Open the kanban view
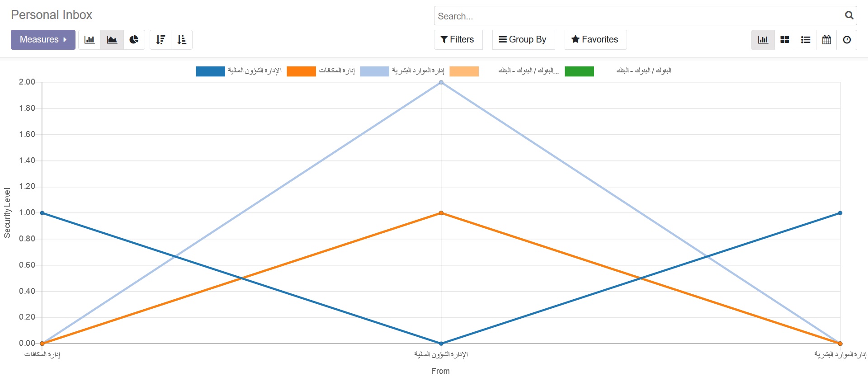 coord(785,40)
